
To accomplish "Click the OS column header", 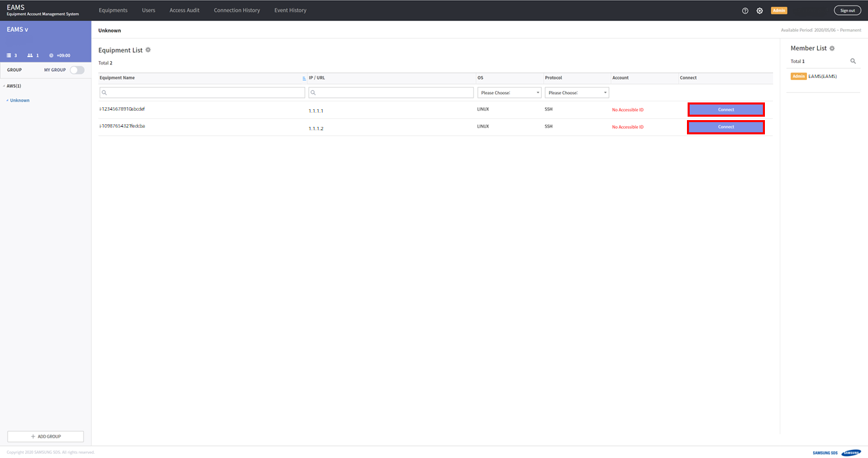I will click(x=480, y=78).
